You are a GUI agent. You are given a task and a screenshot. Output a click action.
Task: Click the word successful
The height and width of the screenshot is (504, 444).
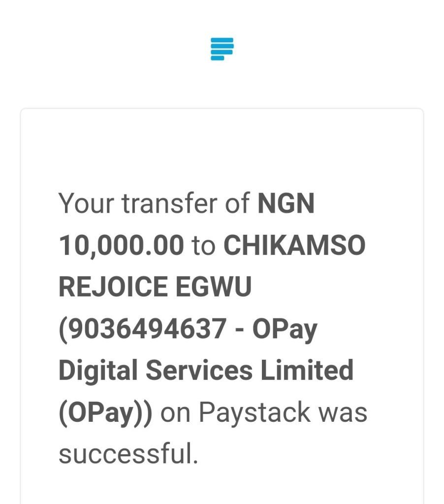coord(128,453)
